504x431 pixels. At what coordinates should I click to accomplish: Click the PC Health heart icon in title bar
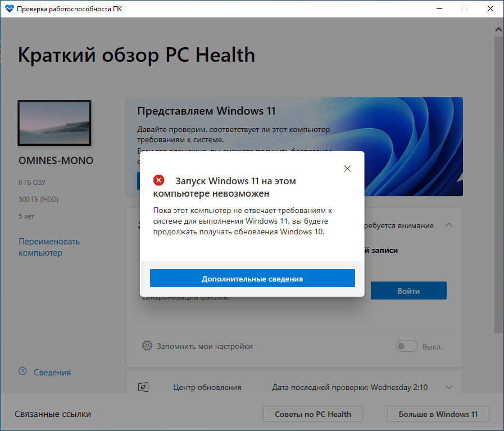(x=10, y=8)
